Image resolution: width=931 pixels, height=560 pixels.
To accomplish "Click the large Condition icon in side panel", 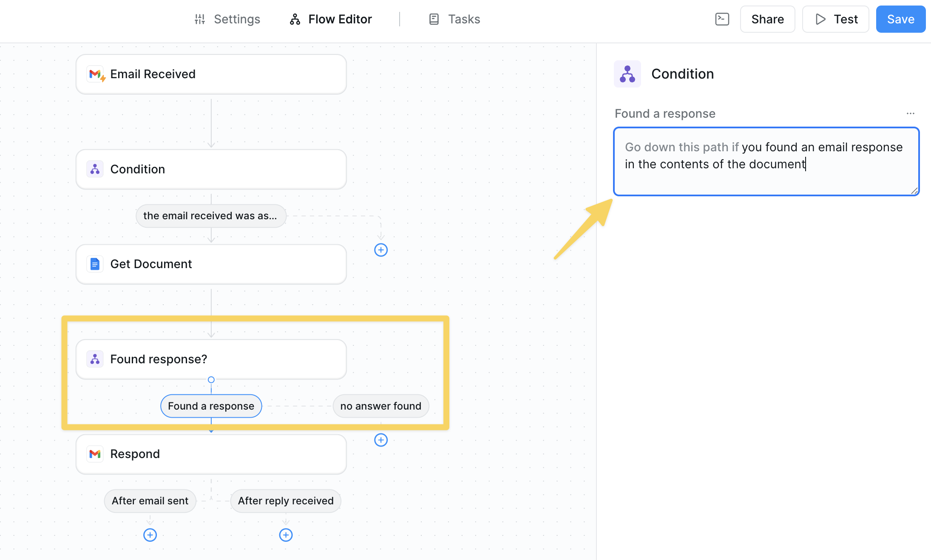I will (x=627, y=74).
